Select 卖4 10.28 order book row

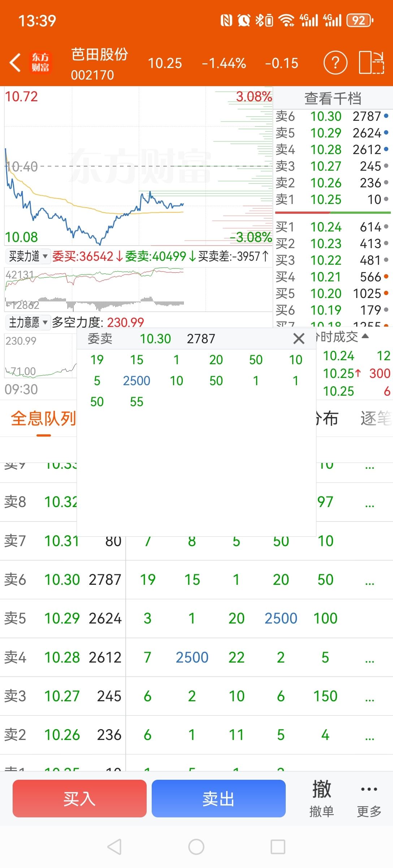pyautogui.click(x=332, y=149)
